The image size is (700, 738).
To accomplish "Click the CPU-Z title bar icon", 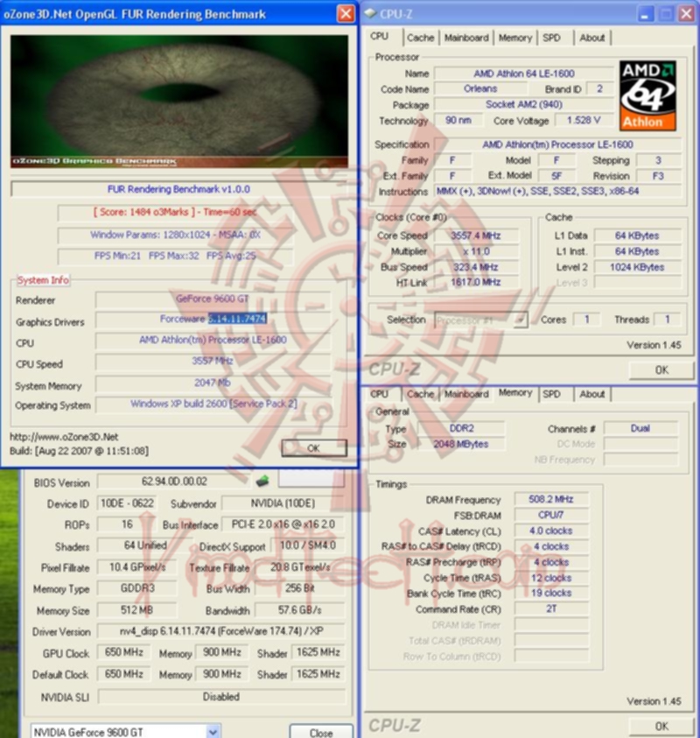I will (x=371, y=13).
